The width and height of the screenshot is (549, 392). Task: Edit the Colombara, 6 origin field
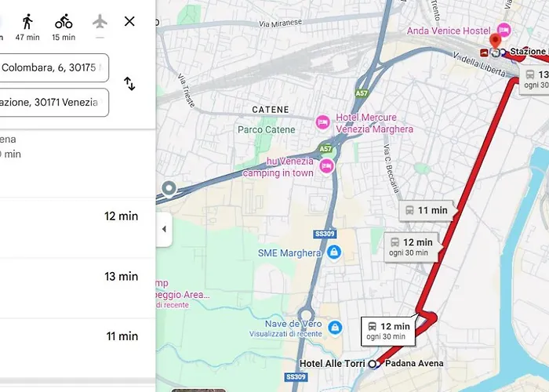coord(54,68)
